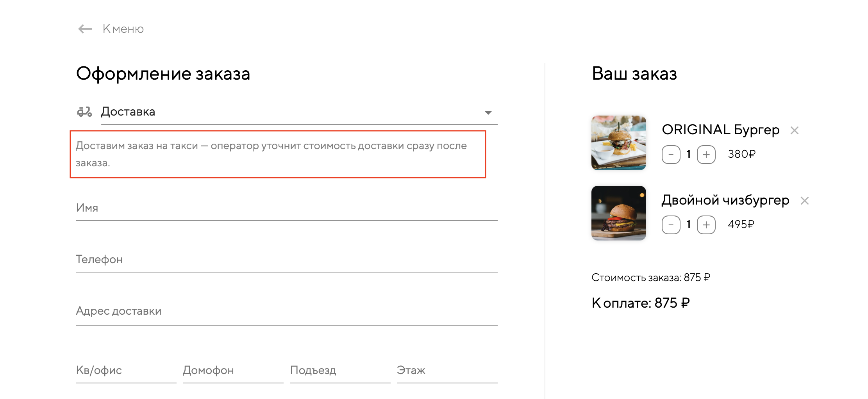
Task: Click the Телефон phone field
Action: [286, 260]
